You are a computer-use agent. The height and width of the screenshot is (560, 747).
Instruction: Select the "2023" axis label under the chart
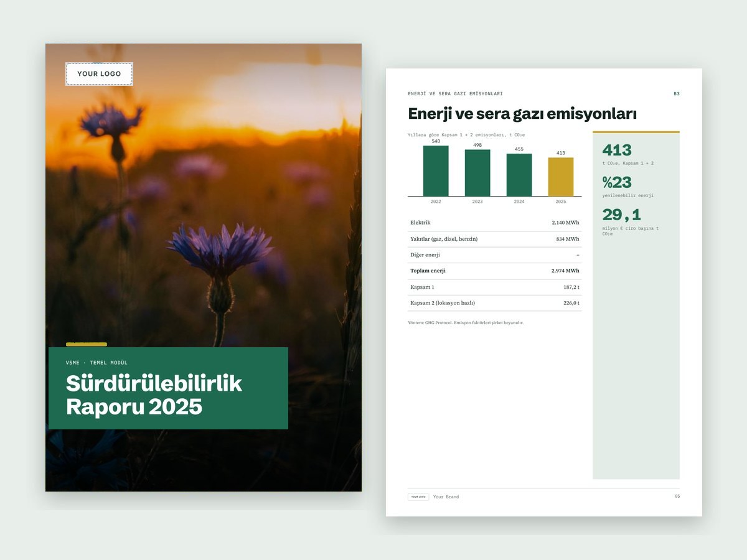coord(477,202)
